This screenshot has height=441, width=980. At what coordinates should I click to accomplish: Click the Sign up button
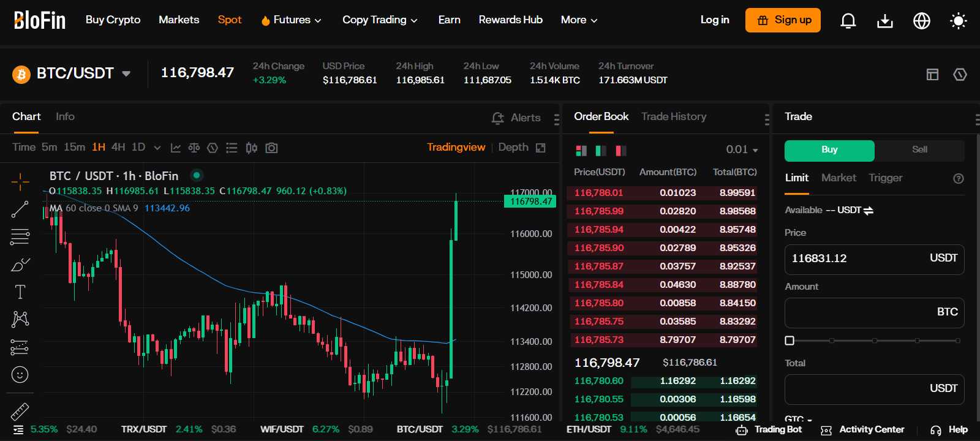tap(783, 20)
